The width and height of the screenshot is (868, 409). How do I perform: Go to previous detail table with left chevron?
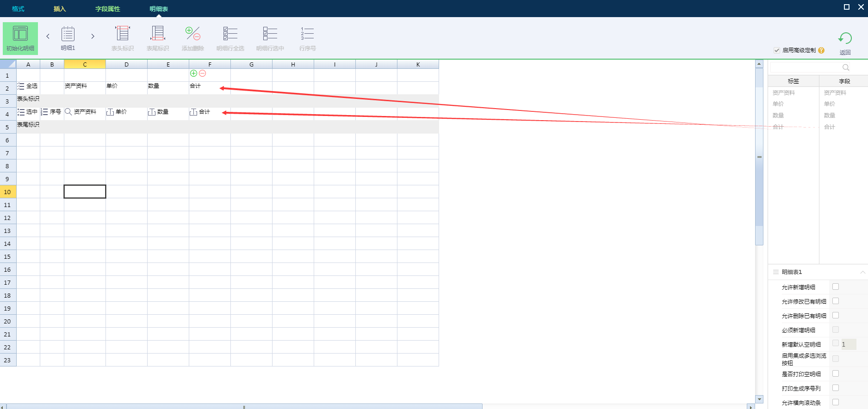48,36
